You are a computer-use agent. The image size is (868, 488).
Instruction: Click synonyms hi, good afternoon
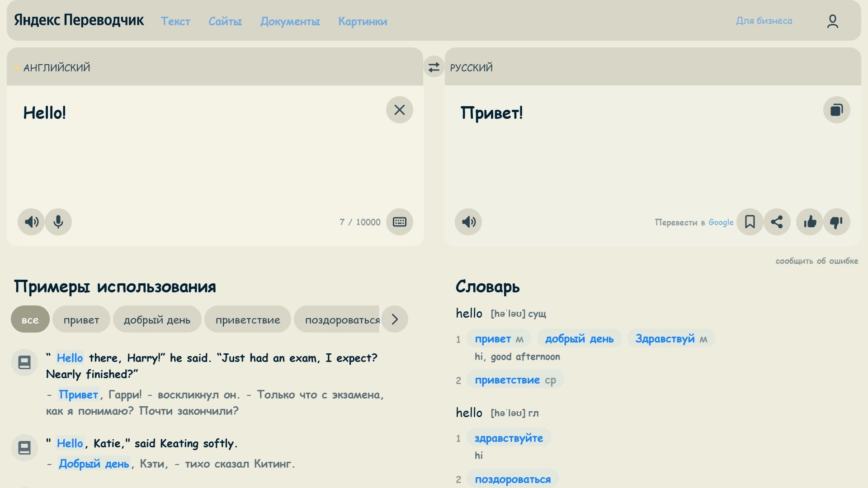(517, 357)
